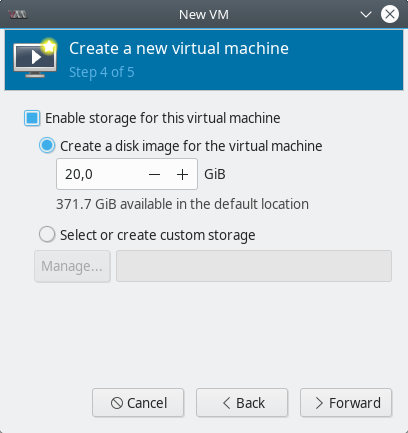This screenshot has width=408, height=433.
Task: Decrease disk size with the minus button
Action: tap(155, 174)
